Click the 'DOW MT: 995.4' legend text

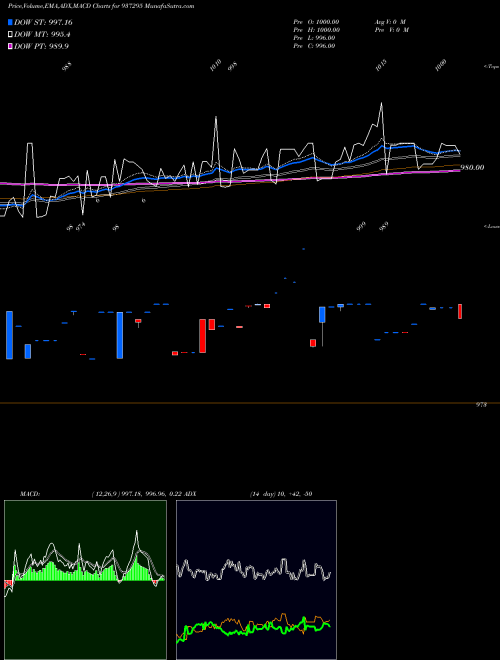coord(42,35)
